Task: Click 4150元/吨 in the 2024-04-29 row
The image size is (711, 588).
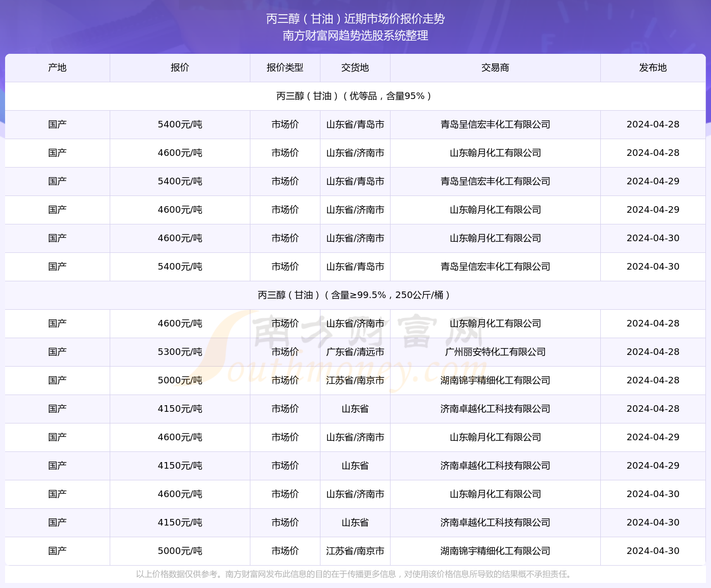Action: pos(180,466)
